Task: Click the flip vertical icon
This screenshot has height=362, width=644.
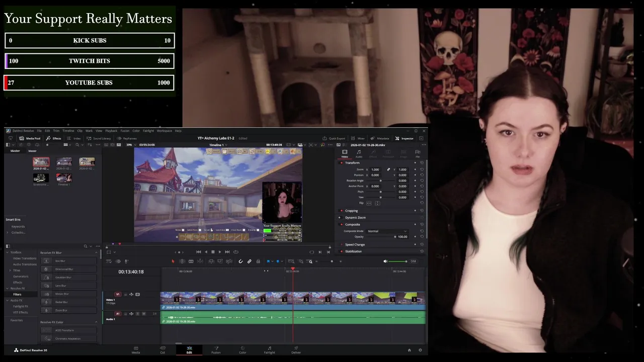Action: tap(377, 203)
